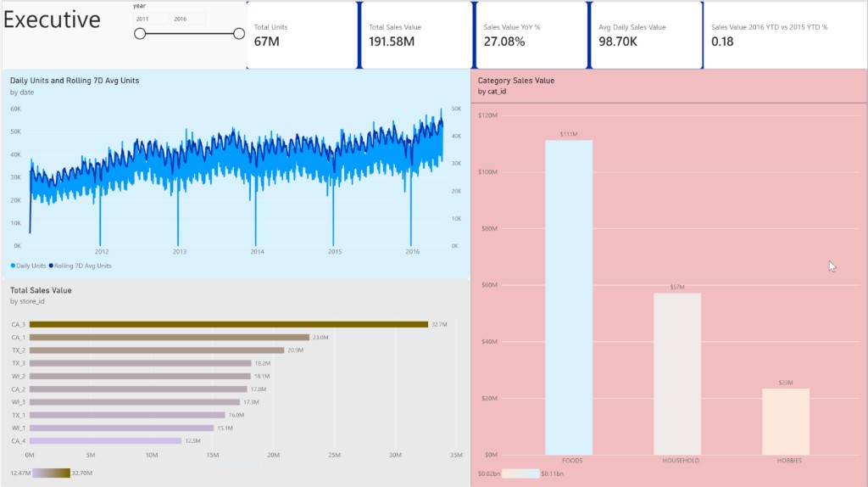Click the Rolling 7D Avg Units legend entry
868x487 pixels.
point(81,266)
